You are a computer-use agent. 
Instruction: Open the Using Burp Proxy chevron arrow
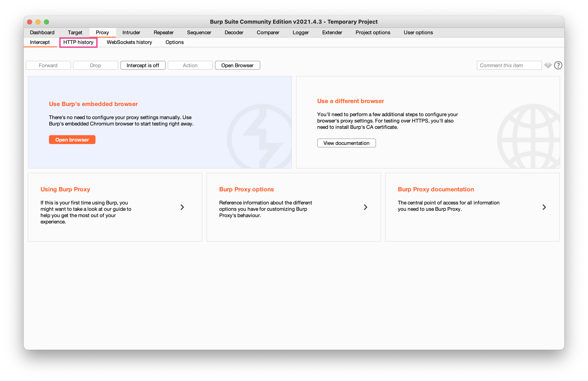pyautogui.click(x=182, y=207)
